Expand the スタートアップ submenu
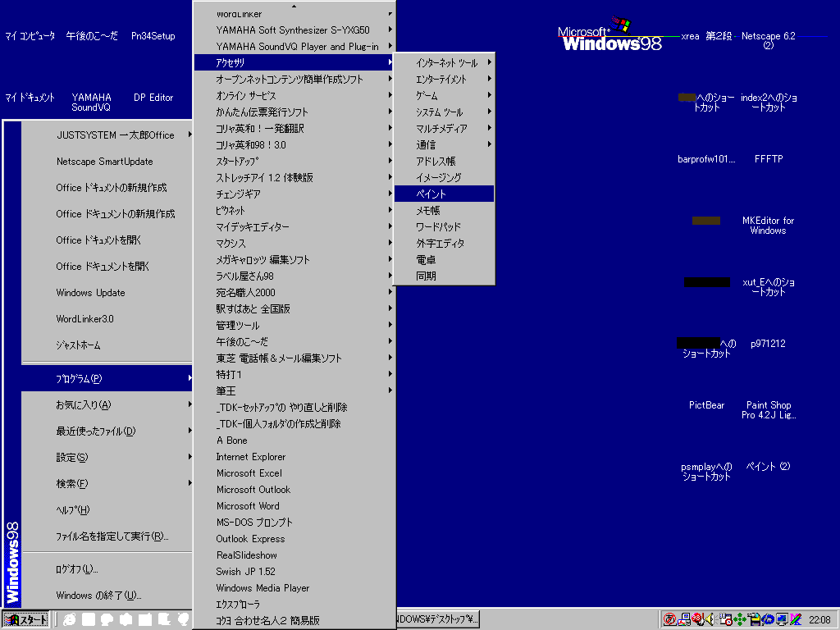 [x=294, y=161]
